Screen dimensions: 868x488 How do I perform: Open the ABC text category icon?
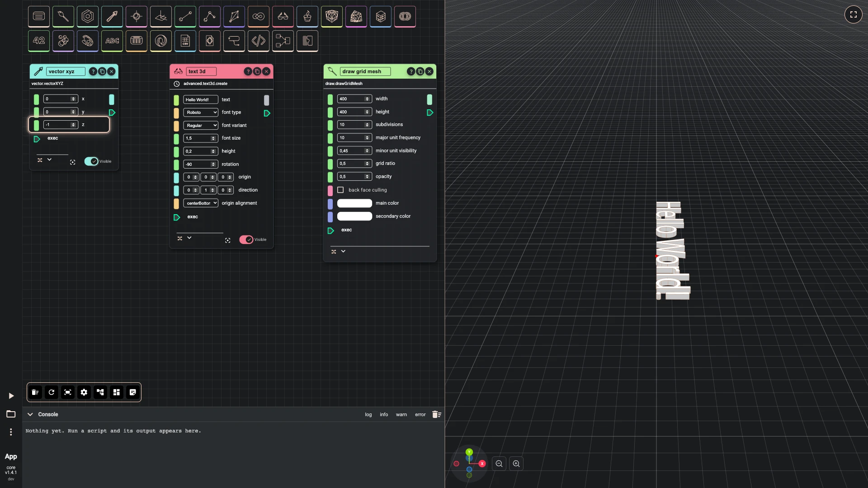click(112, 41)
